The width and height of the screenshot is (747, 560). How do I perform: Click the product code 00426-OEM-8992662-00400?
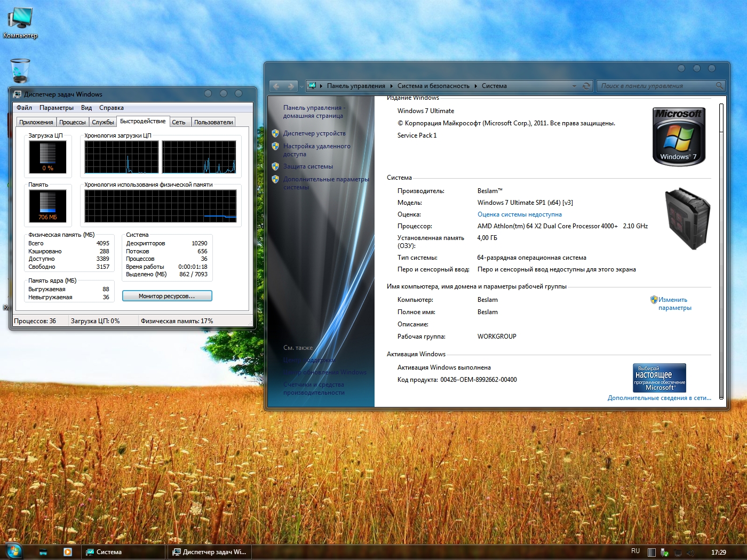click(479, 380)
